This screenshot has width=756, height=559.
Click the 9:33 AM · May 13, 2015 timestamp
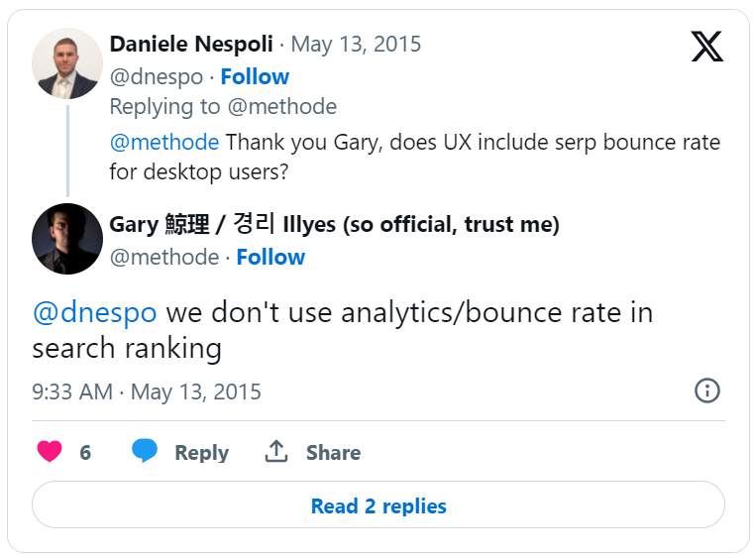coord(147,391)
